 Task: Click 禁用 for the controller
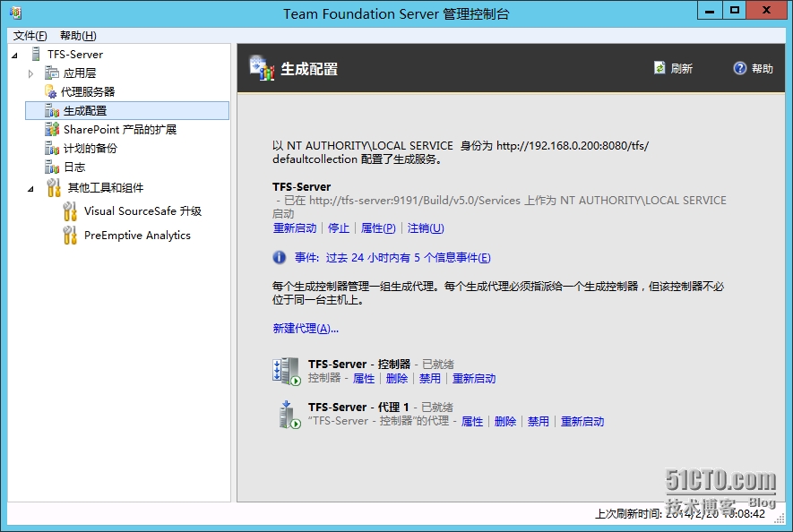pos(430,378)
